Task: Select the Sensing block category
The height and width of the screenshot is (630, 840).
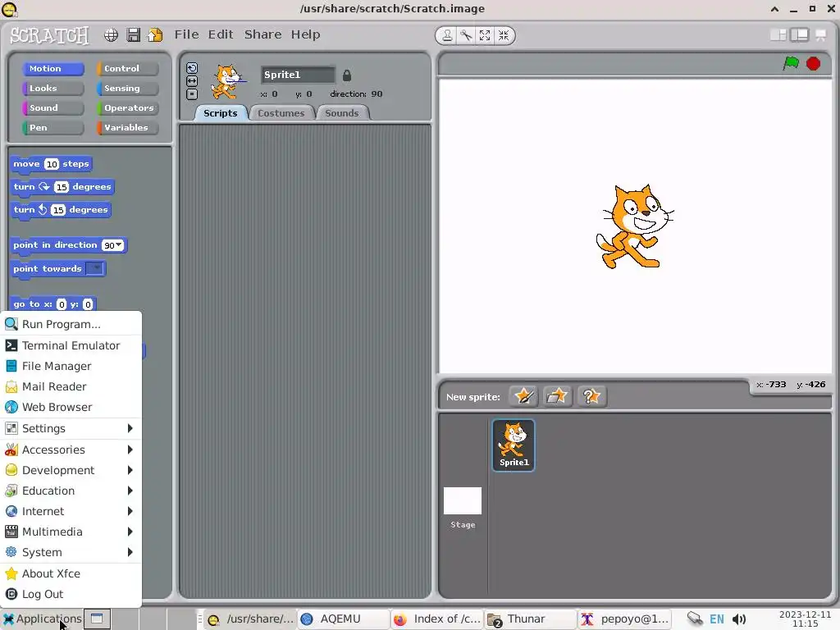Action: pos(127,89)
